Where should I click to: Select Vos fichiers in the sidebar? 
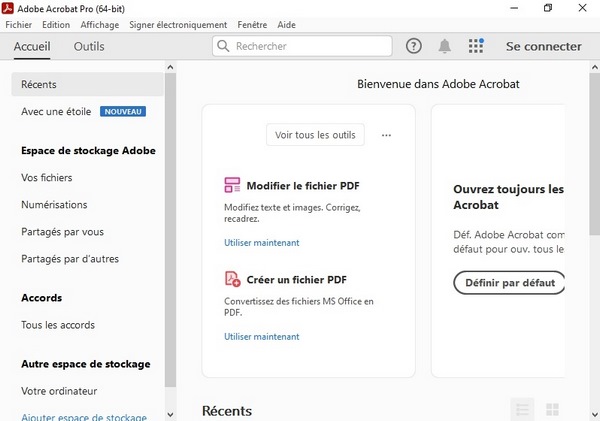tap(47, 178)
